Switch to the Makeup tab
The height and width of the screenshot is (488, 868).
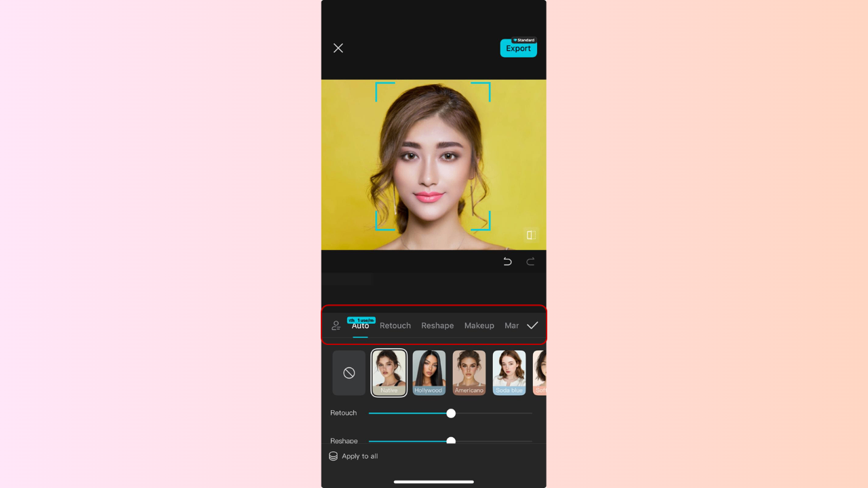coord(479,325)
